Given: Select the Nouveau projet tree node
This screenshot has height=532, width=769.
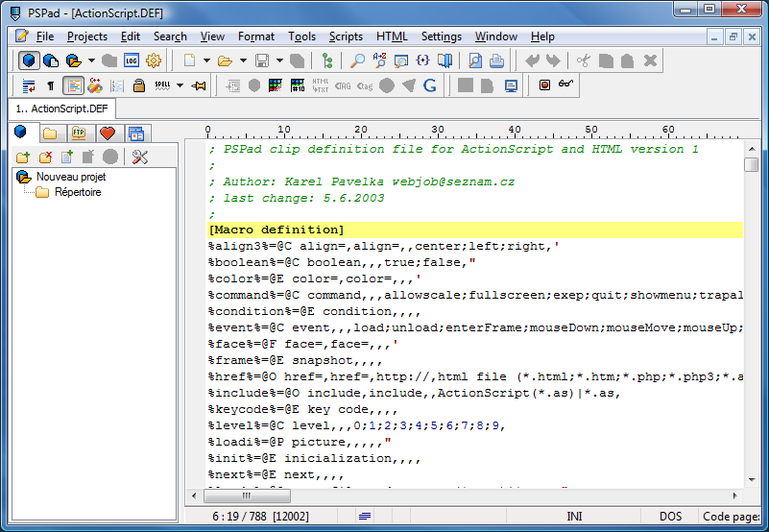Looking at the screenshot, I should point(70,177).
